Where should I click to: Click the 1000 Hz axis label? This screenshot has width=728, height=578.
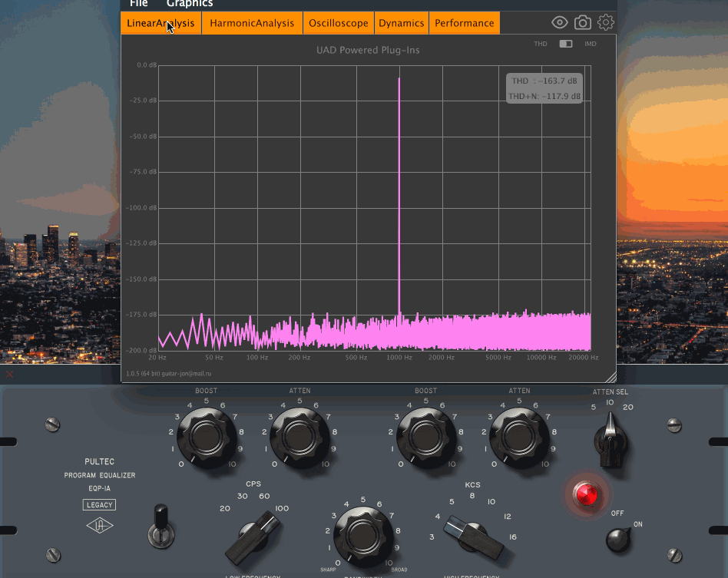click(x=399, y=358)
